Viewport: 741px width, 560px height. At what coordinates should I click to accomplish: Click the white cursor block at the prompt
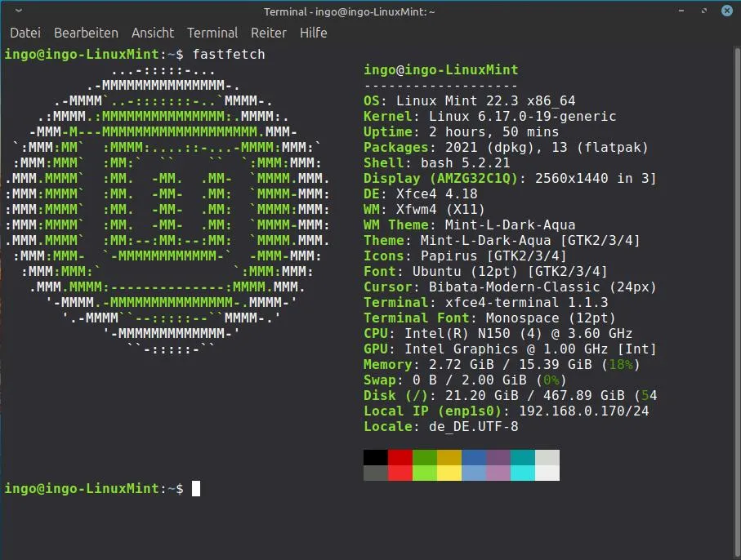[196, 489]
